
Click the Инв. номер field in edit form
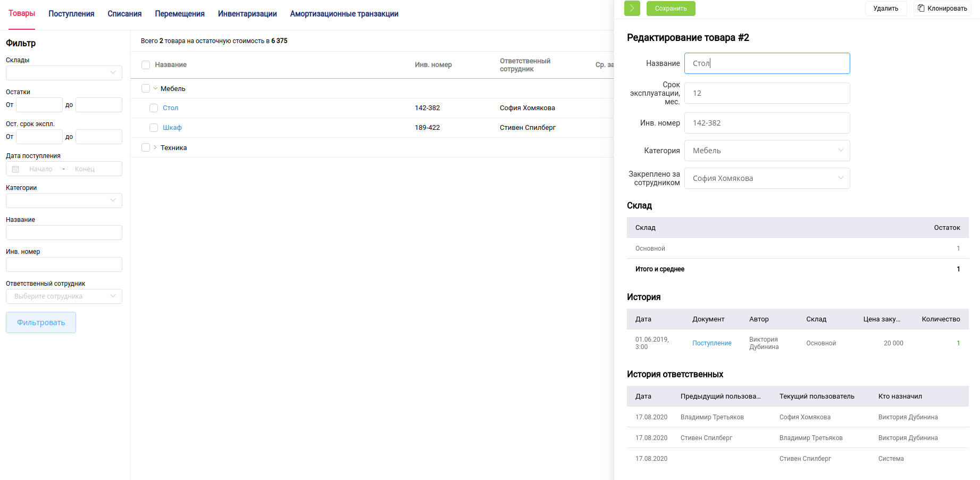coord(766,123)
